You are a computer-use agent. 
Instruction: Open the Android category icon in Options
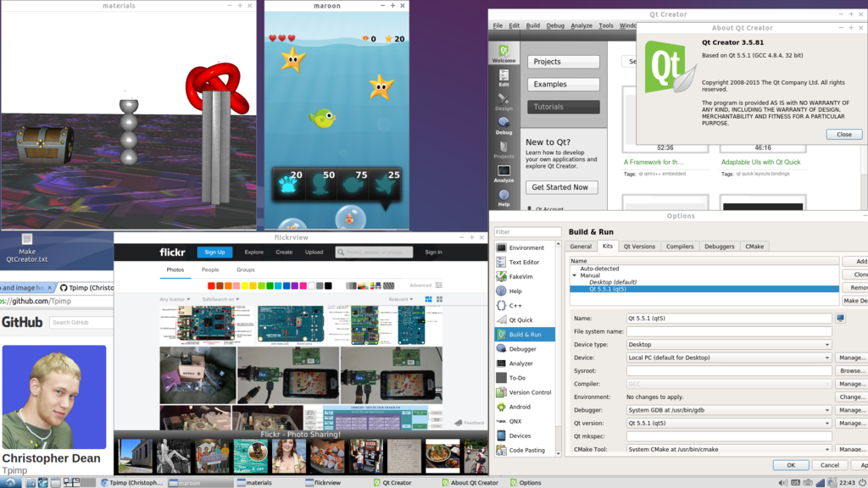501,407
